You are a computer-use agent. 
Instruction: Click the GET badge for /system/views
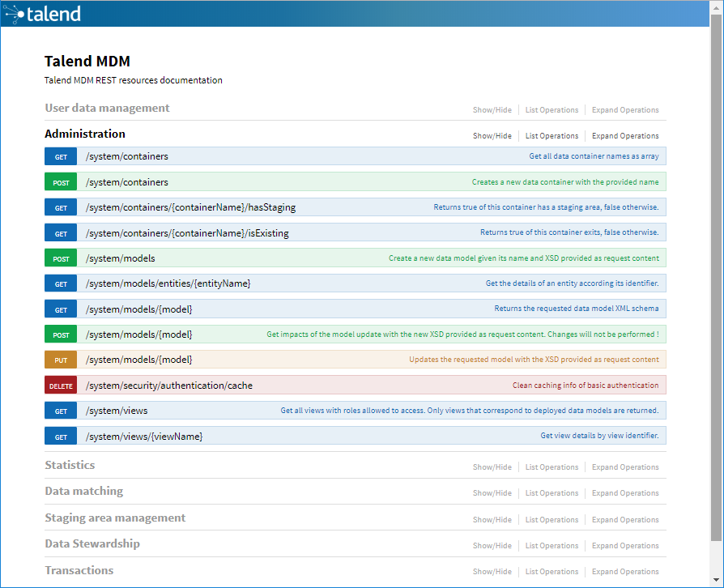tap(61, 411)
